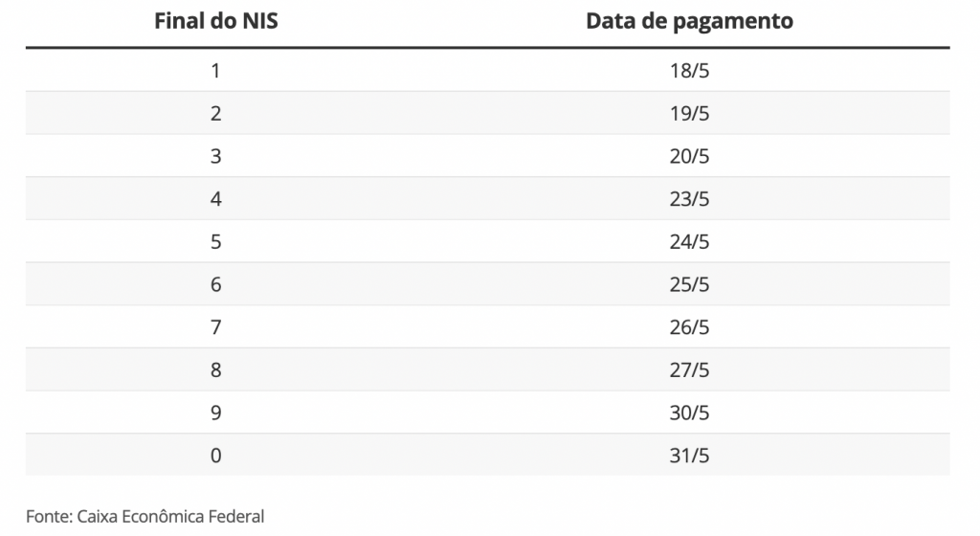This screenshot has height=536, width=980.
Task: Click the 27/5 payment date cell
Action: pyautogui.click(x=689, y=370)
